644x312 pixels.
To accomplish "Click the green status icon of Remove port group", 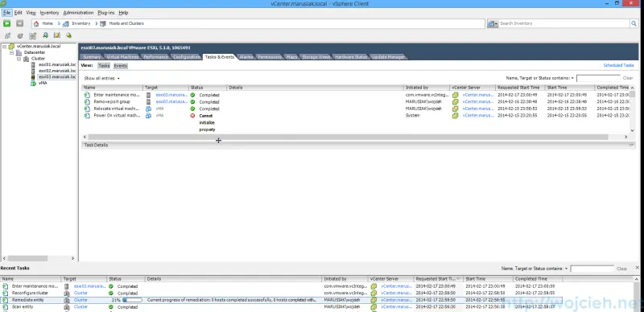I will click(192, 102).
